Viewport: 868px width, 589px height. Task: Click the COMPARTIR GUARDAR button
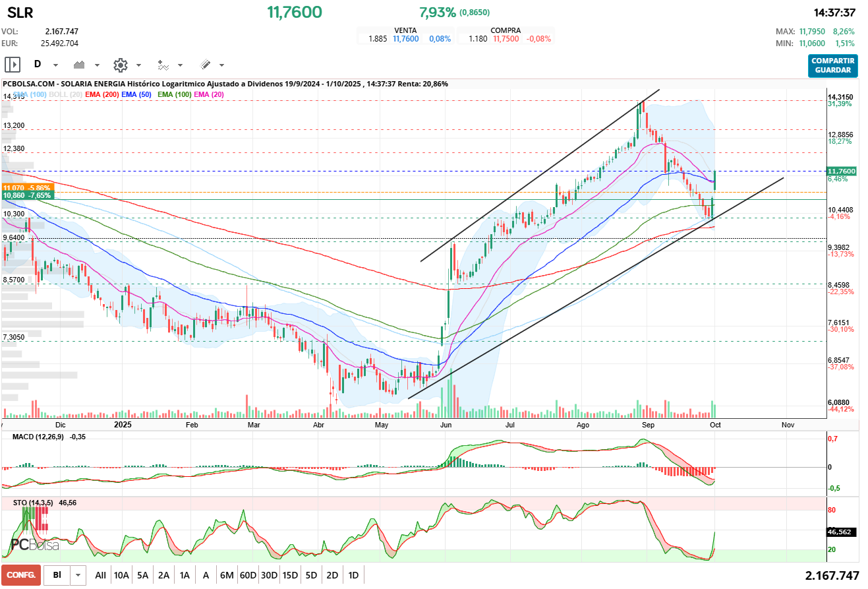[x=833, y=66]
